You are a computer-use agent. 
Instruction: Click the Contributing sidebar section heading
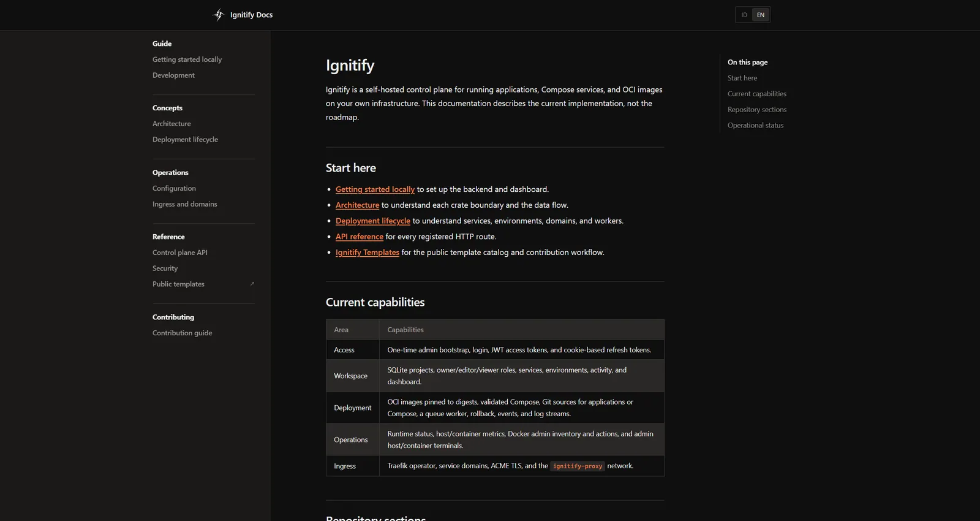coord(173,317)
